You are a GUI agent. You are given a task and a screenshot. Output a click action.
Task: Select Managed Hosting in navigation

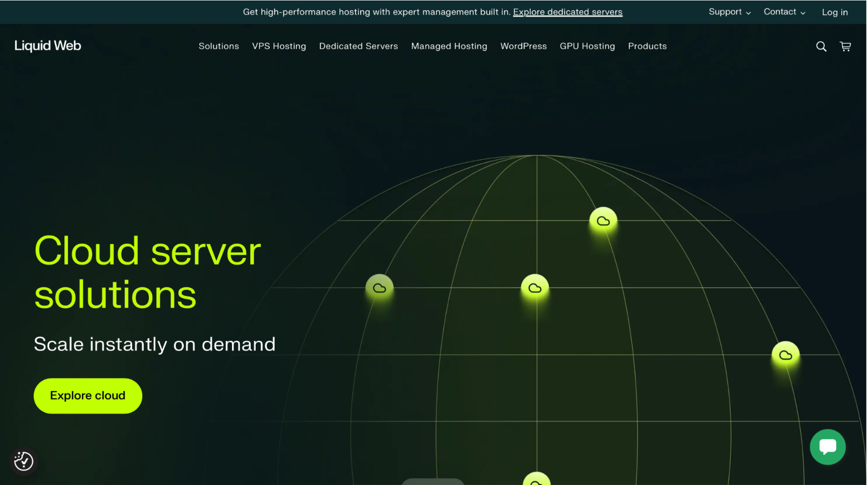tap(449, 46)
